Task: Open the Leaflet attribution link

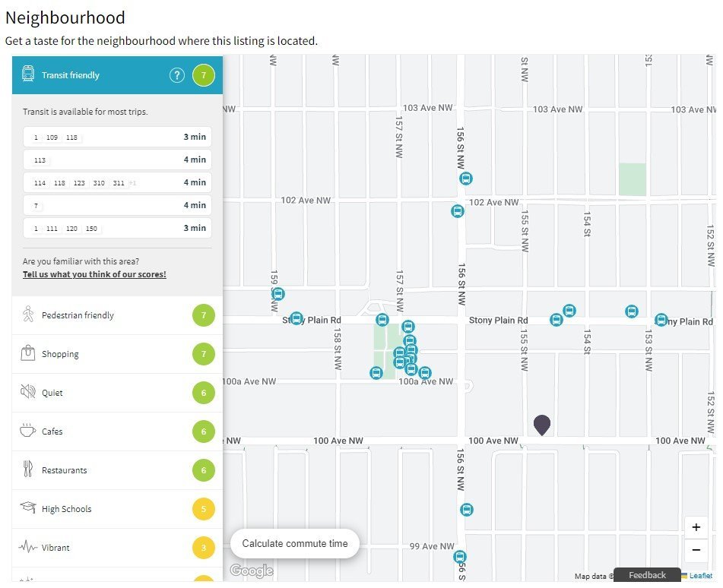Action: tap(700, 576)
